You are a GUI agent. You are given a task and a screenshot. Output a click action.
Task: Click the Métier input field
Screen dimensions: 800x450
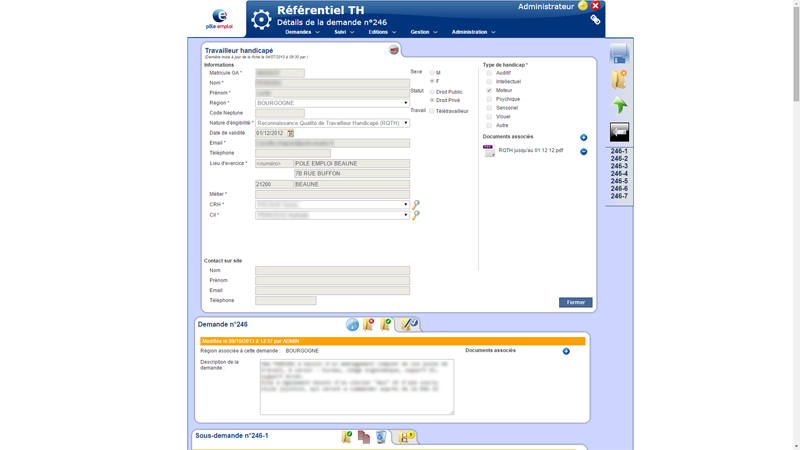(332, 194)
